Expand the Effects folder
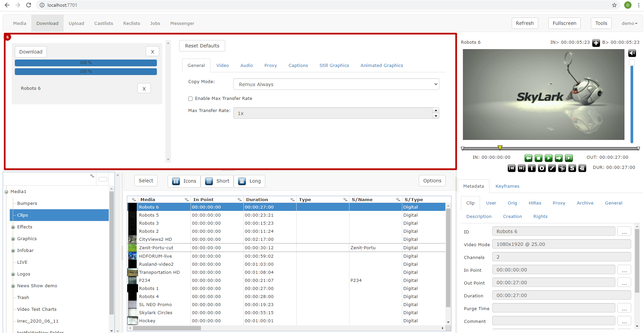644x333 pixels. point(13,227)
